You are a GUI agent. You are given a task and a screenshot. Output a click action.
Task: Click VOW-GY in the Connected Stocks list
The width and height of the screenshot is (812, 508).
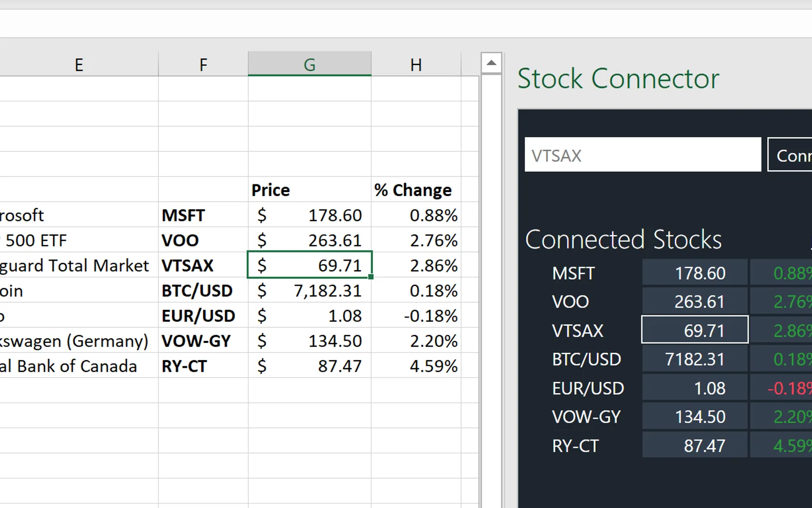(x=586, y=417)
